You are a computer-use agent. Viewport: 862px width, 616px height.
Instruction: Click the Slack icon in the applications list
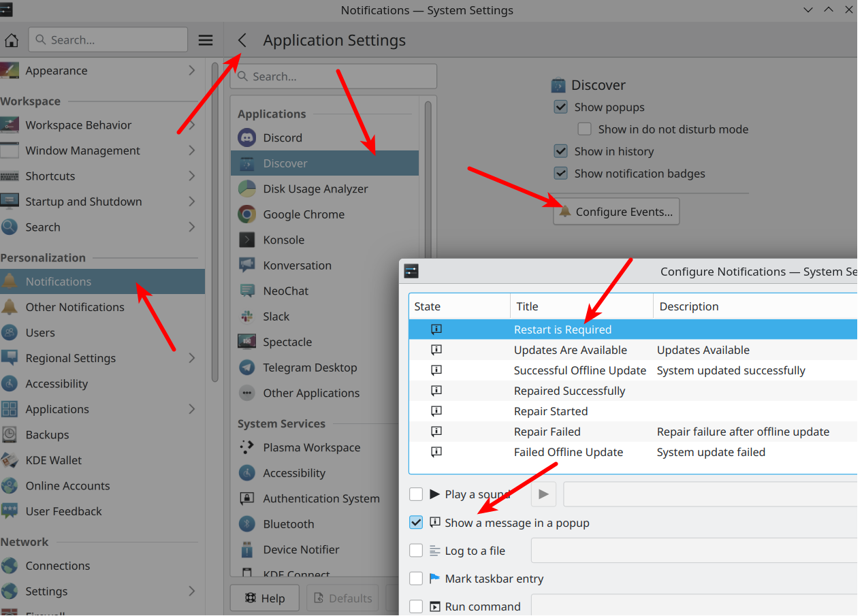click(x=246, y=317)
